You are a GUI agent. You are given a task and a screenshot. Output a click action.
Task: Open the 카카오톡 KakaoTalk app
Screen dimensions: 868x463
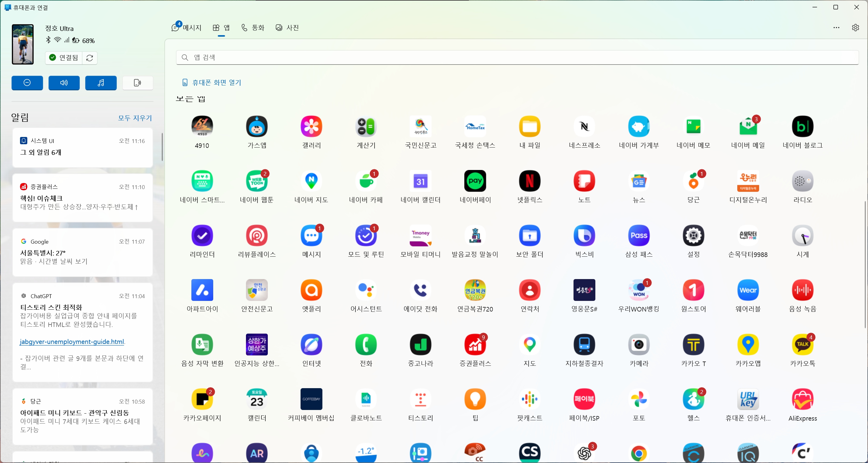802,345
